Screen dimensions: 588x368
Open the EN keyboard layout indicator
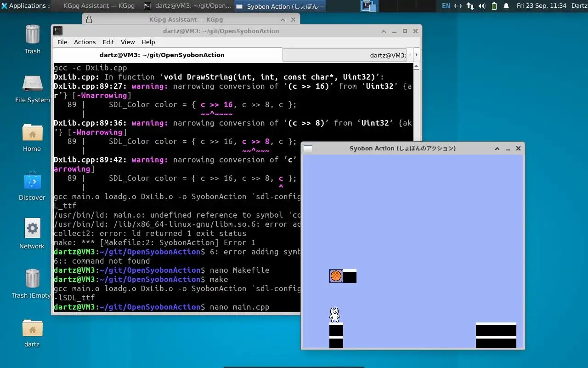[446, 6]
